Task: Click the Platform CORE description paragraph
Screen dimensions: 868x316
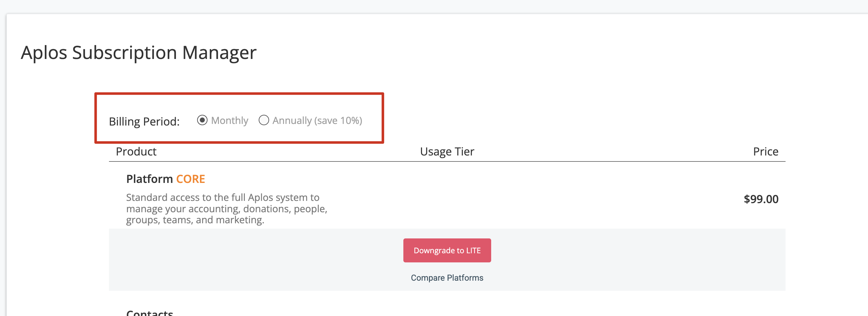Action: tap(227, 208)
